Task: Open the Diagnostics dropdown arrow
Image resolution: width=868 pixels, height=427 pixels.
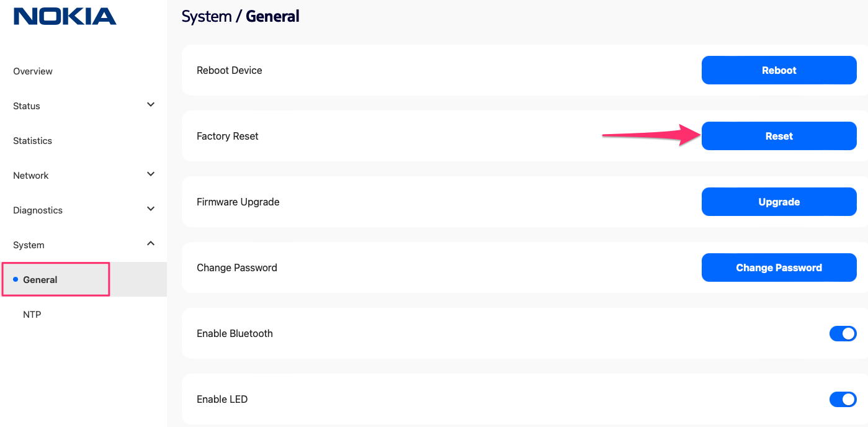Action: click(150, 209)
